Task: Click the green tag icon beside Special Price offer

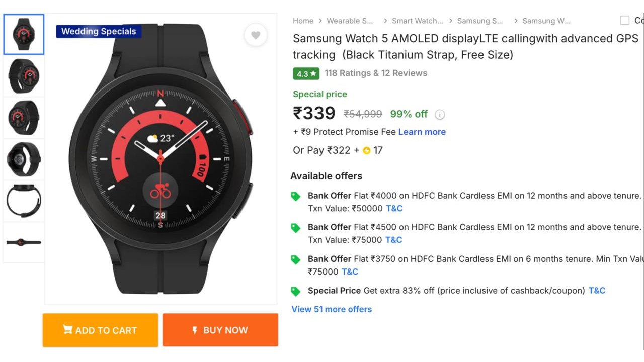Action: [296, 291]
